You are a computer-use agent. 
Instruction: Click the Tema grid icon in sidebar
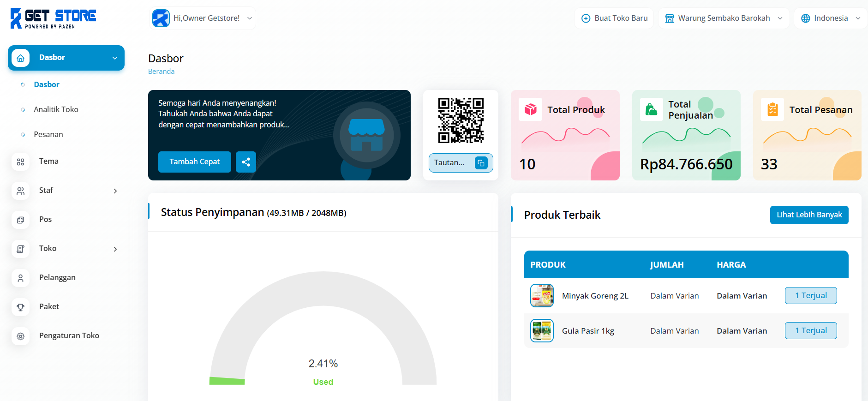point(21,162)
